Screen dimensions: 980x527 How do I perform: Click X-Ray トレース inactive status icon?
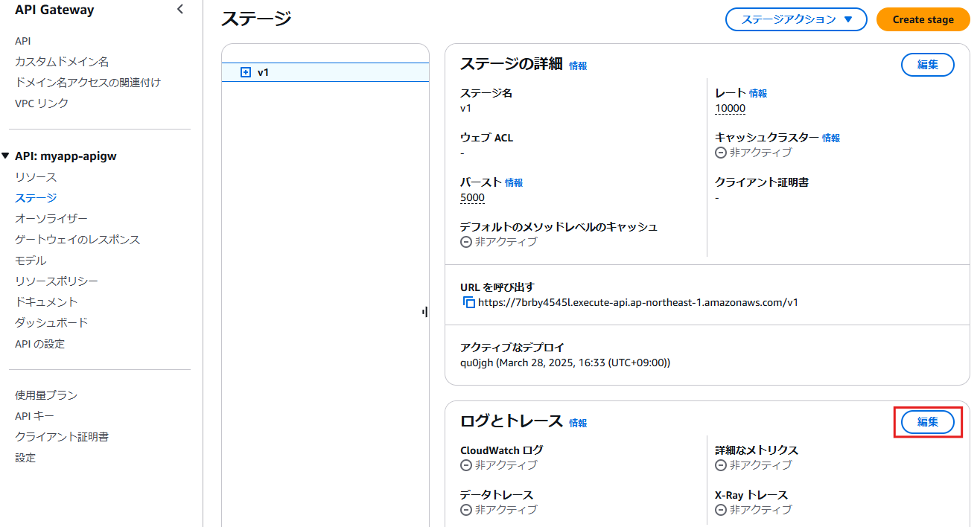click(x=720, y=510)
